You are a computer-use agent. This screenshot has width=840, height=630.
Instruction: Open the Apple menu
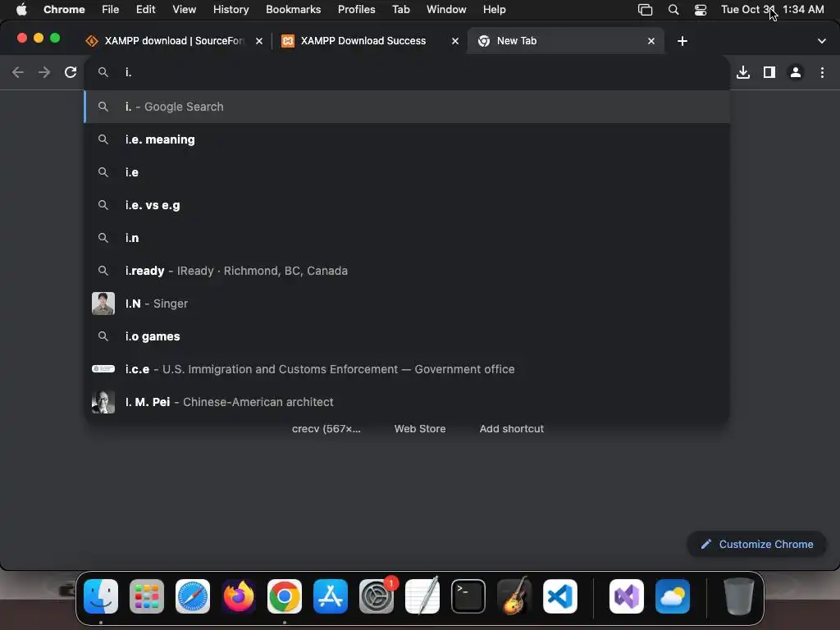tap(21, 10)
